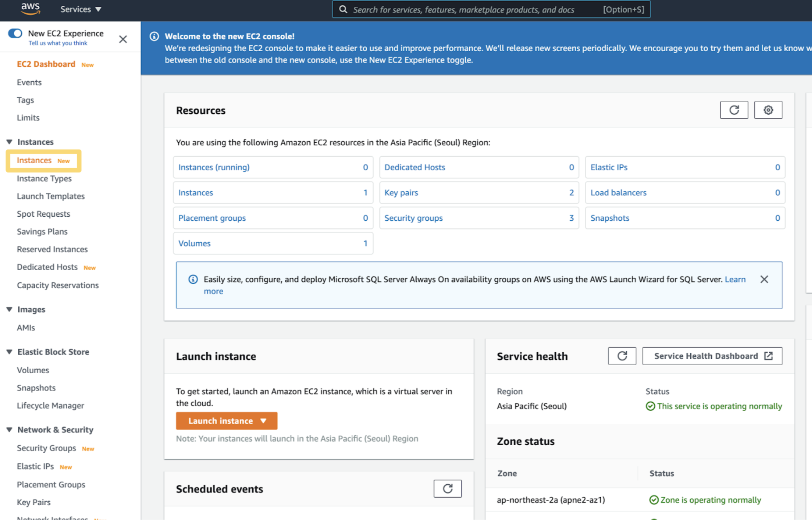Screen dimensions: 812x520
Task: Open Key Pairs in sidebar
Action: 34,503
